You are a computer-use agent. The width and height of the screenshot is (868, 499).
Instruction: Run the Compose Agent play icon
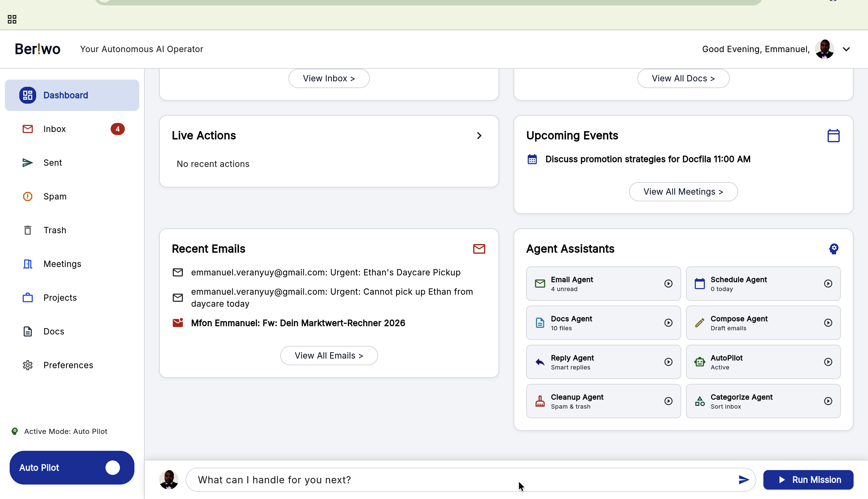pos(828,323)
